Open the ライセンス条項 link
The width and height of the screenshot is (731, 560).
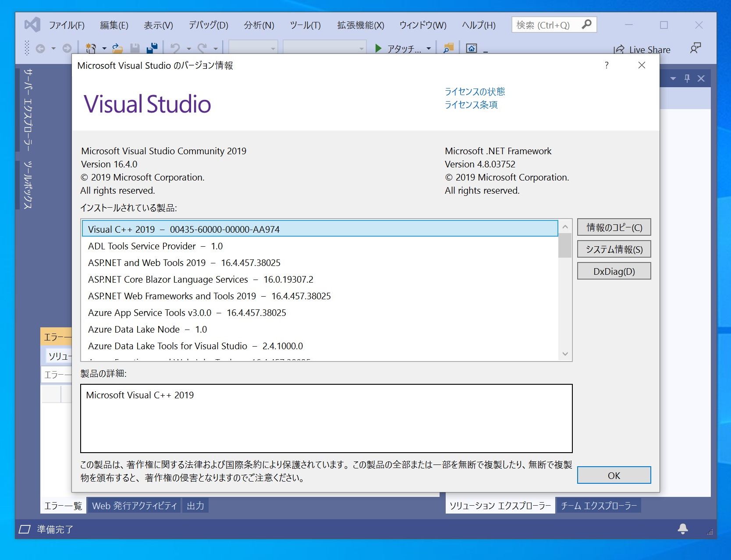click(x=471, y=105)
